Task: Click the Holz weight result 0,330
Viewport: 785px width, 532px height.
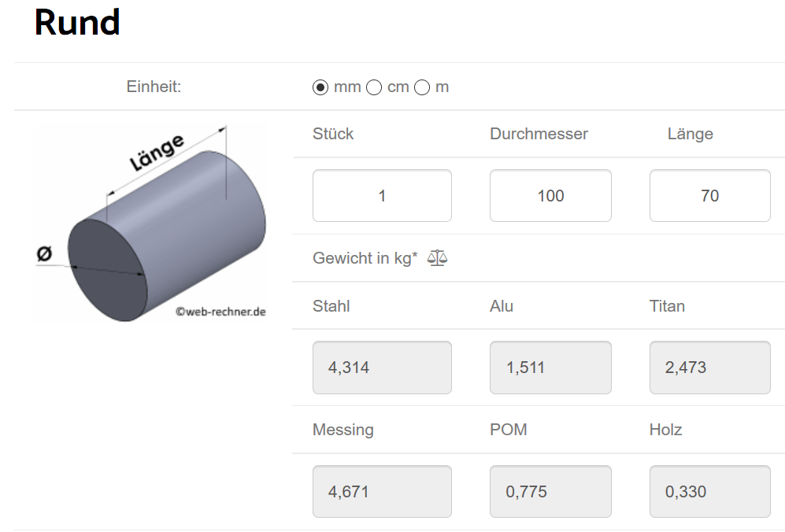Action: point(710,491)
